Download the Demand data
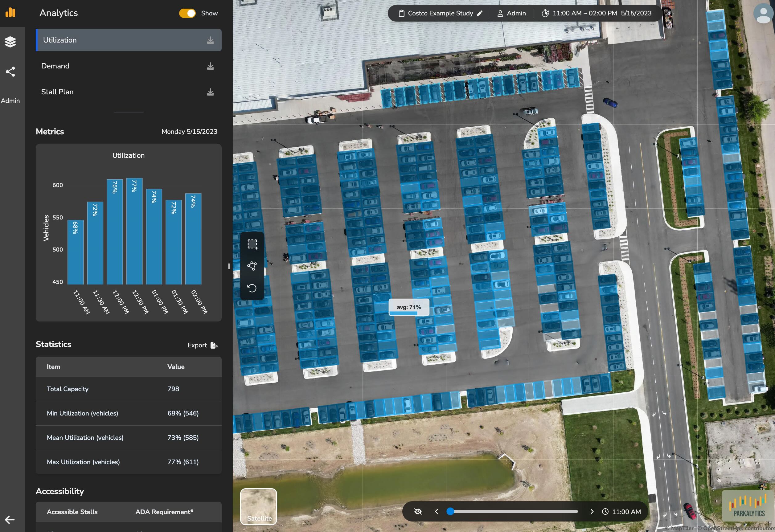The image size is (775, 532). click(211, 66)
